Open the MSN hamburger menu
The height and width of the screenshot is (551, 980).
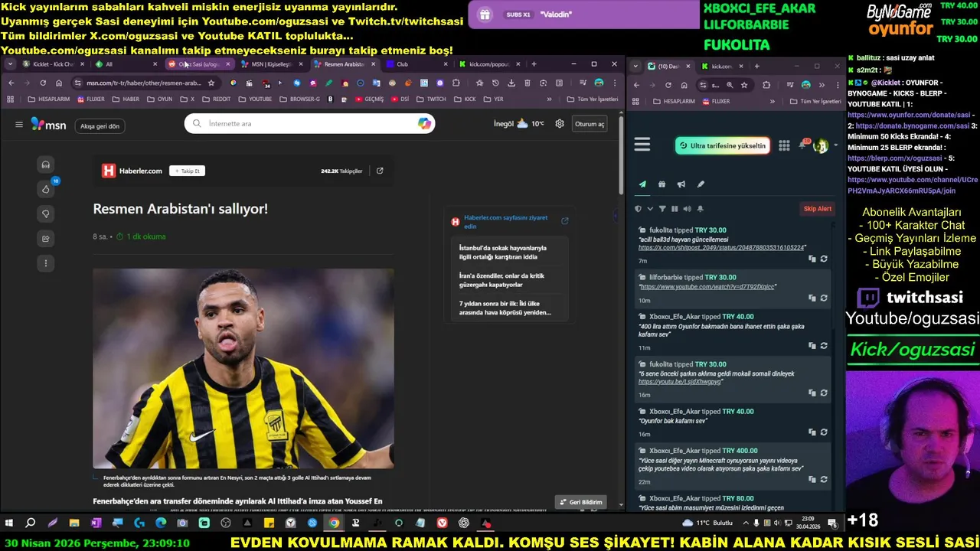click(x=19, y=124)
